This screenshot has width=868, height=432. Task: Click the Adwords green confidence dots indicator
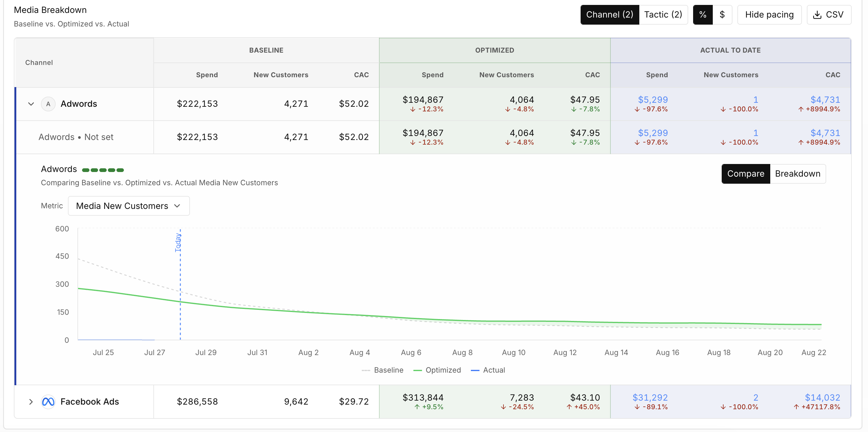103,170
